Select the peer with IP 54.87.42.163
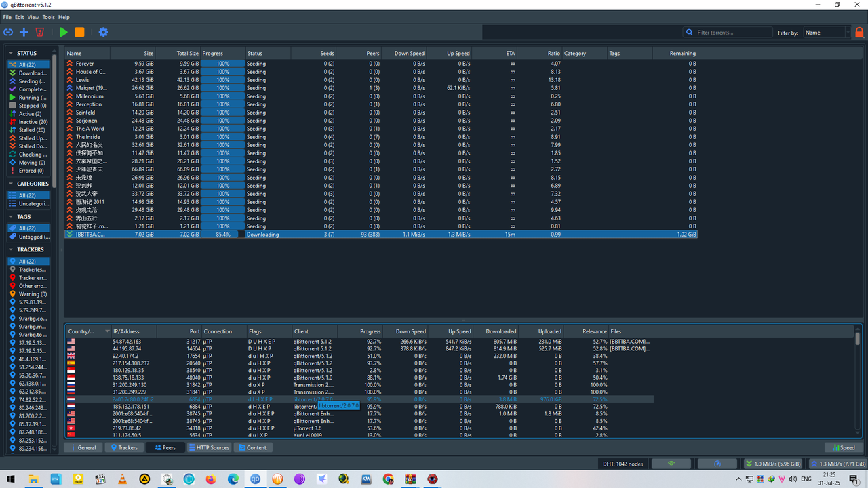 point(359,341)
